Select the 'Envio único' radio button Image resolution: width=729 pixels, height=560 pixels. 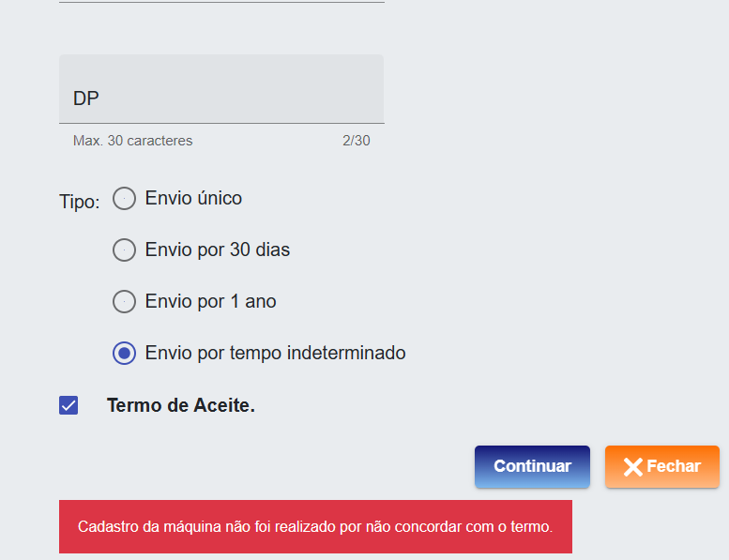tap(124, 199)
